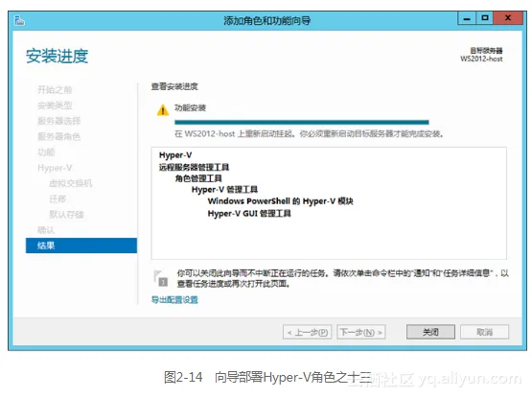The height and width of the screenshot is (398, 532).
Task: Select the Hyper-V step in the sidebar
Action: click(x=55, y=168)
